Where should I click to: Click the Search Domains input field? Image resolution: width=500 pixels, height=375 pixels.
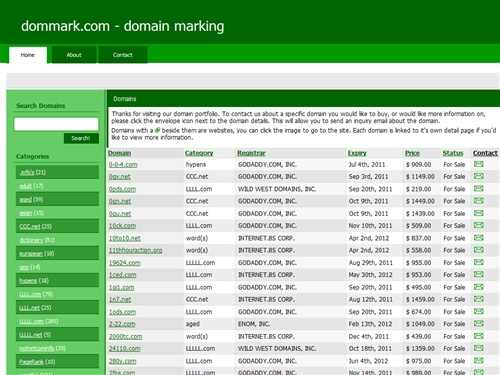coord(56,124)
